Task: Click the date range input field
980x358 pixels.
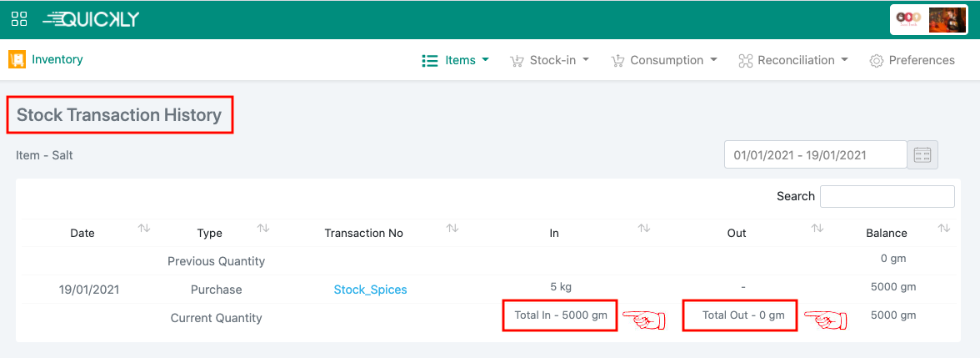Action: click(815, 155)
